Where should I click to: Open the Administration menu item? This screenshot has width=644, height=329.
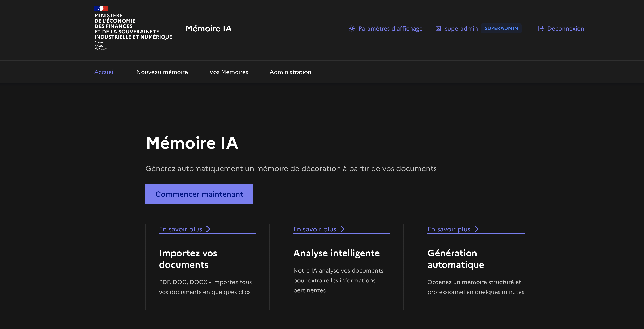pos(290,72)
